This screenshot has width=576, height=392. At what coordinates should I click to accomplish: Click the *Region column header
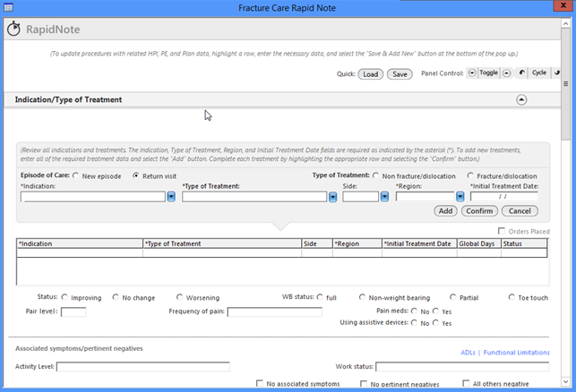(357, 243)
